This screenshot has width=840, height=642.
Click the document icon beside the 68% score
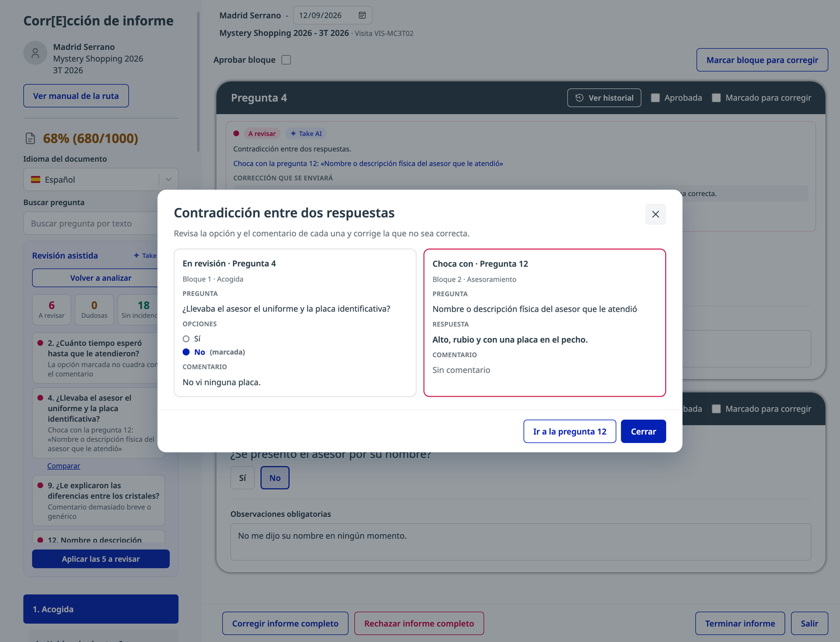pos(30,138)
